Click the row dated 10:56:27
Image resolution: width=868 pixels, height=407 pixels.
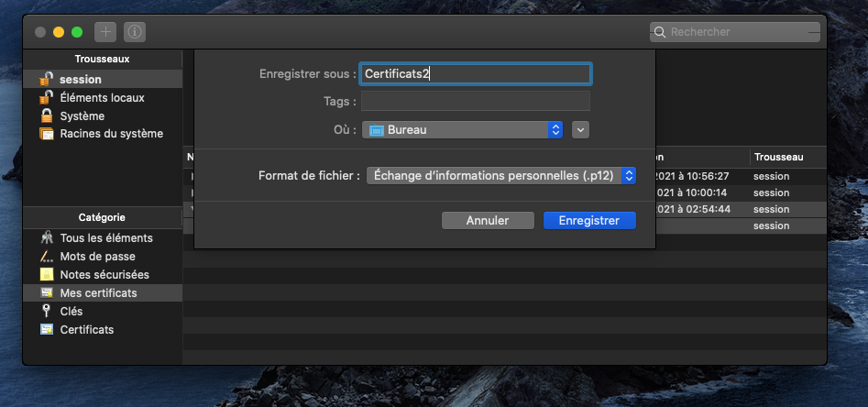(x=741, y=177)
